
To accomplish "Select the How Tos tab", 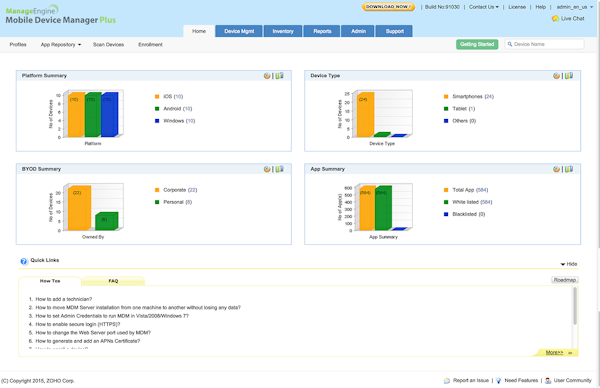I will 50,281.
